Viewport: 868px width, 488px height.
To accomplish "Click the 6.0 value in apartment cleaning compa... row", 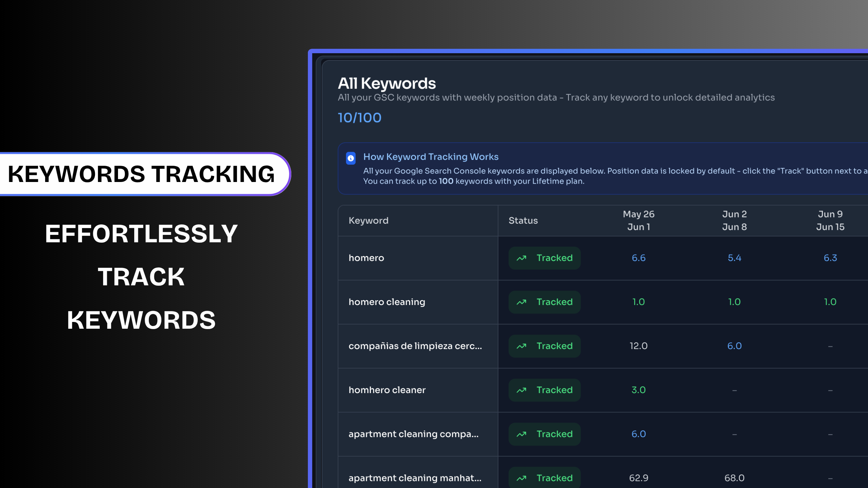I will pos(638,434).
